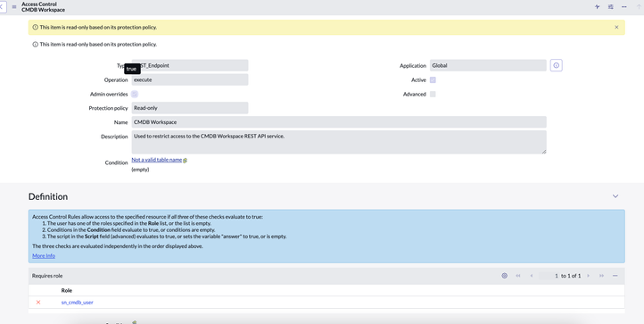Image resolution: width=644 pixels, height=324 pixels.
Task: Click the personalize form settings icon
Action: 611,7
